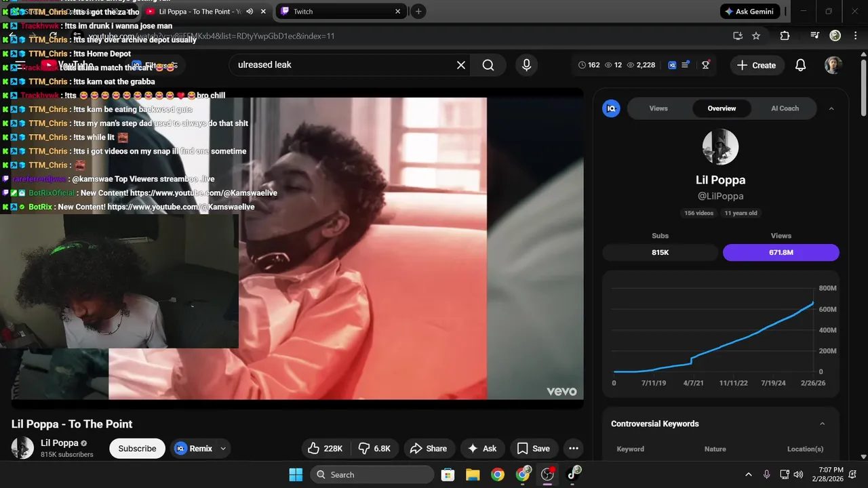Show hidden system tray icons
The height and width of the screenshot is (488, 868).
[749, 474]
